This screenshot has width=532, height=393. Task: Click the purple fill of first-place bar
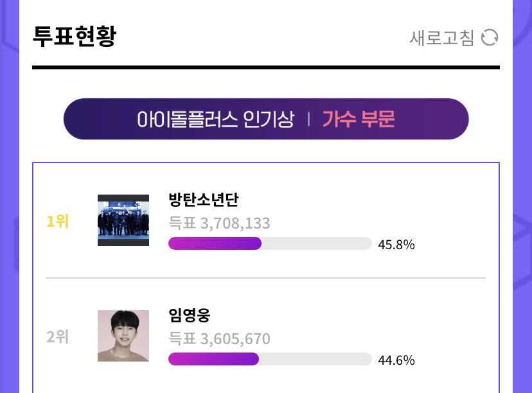coord(215,243)
